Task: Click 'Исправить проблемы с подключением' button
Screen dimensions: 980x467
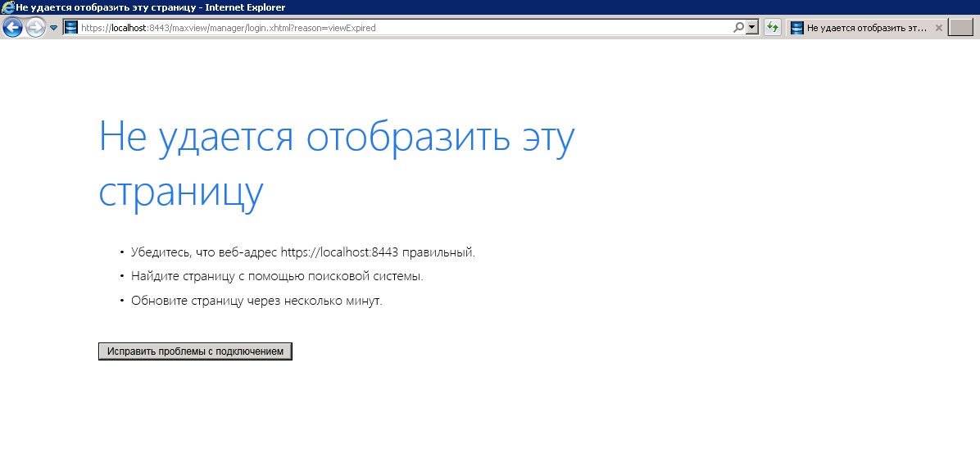Action: pos(195,351)
